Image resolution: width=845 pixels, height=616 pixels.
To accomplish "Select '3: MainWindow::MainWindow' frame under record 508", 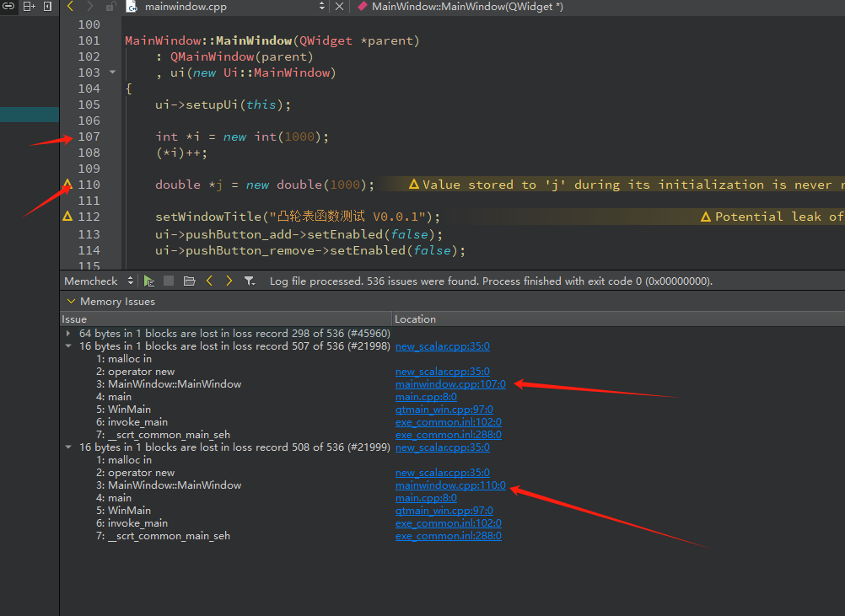I will 169,485.
